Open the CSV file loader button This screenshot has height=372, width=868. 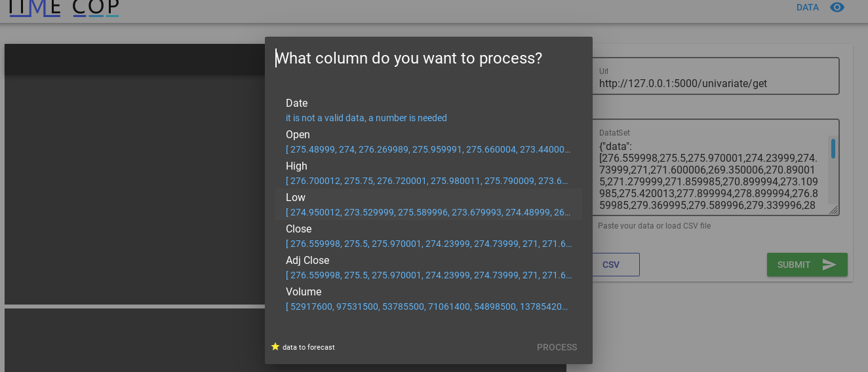coord(611,265)
